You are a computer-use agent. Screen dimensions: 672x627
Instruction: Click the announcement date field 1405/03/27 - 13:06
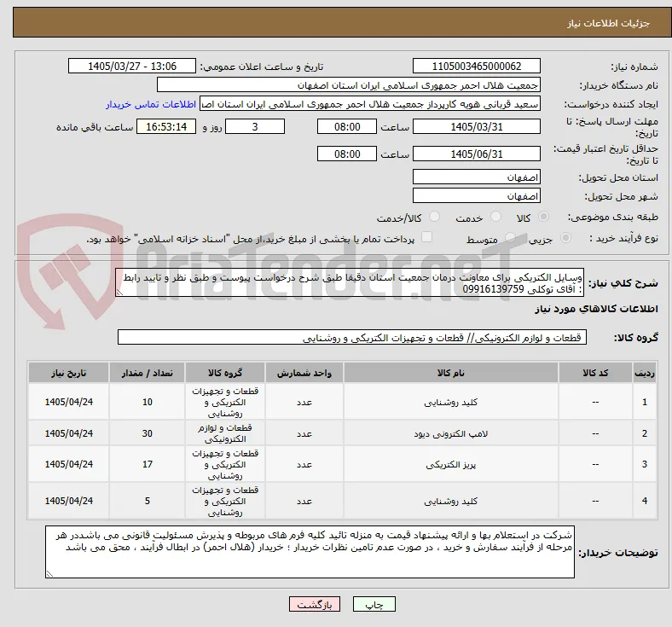[132, 66]
